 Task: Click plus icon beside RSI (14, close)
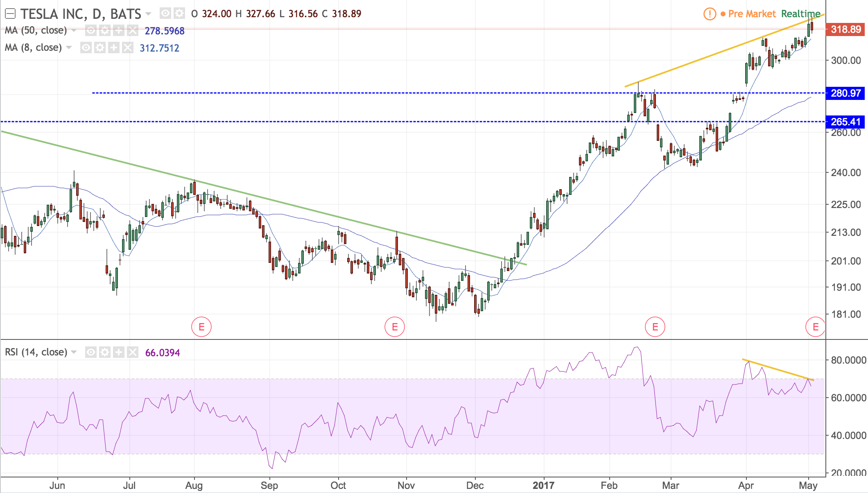pos(119,352)
